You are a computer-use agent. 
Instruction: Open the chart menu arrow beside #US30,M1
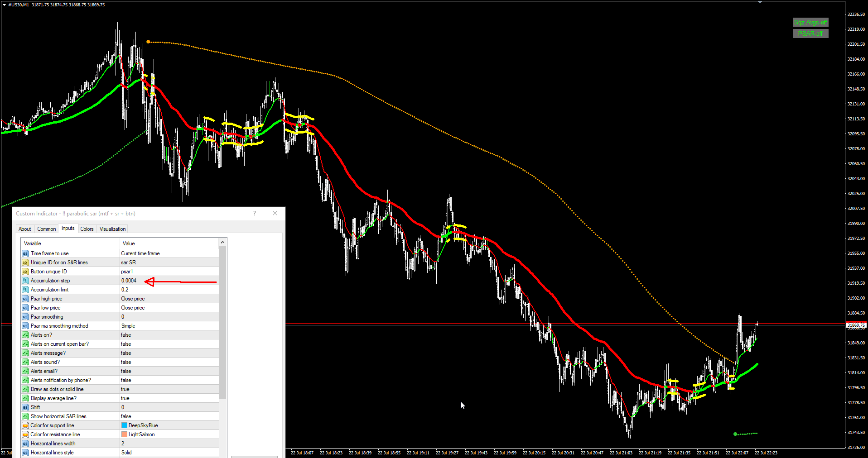click(4, 5)
